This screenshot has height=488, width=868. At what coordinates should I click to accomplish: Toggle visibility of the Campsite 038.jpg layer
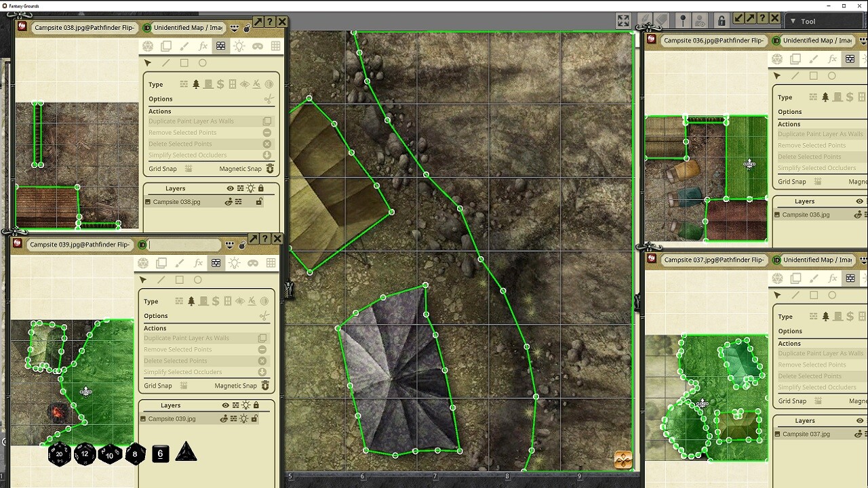(x=229, y=202)
